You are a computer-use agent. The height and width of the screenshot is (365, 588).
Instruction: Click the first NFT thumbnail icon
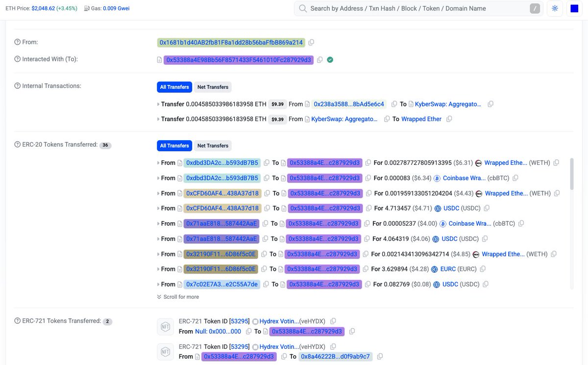coord(165,326)
